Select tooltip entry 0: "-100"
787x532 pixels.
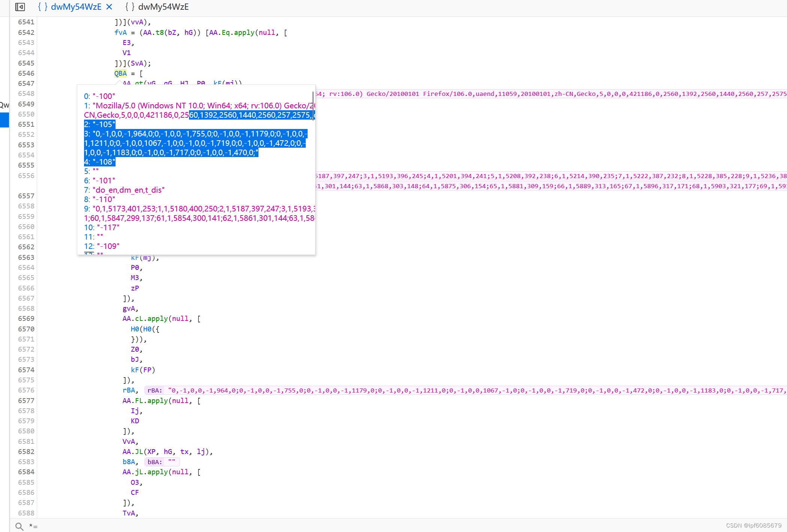tap(99, 96)
